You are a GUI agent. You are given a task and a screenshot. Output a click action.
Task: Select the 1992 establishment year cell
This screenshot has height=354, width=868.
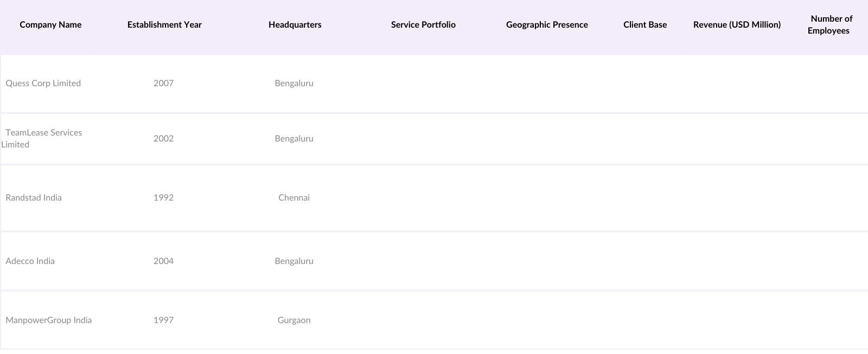point(163,198)
